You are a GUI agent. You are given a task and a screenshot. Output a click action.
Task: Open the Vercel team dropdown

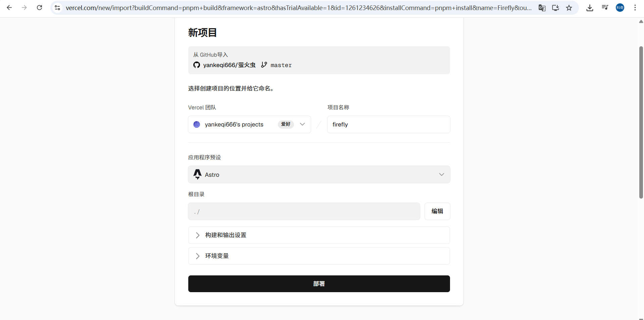click(x=249, y=124)
